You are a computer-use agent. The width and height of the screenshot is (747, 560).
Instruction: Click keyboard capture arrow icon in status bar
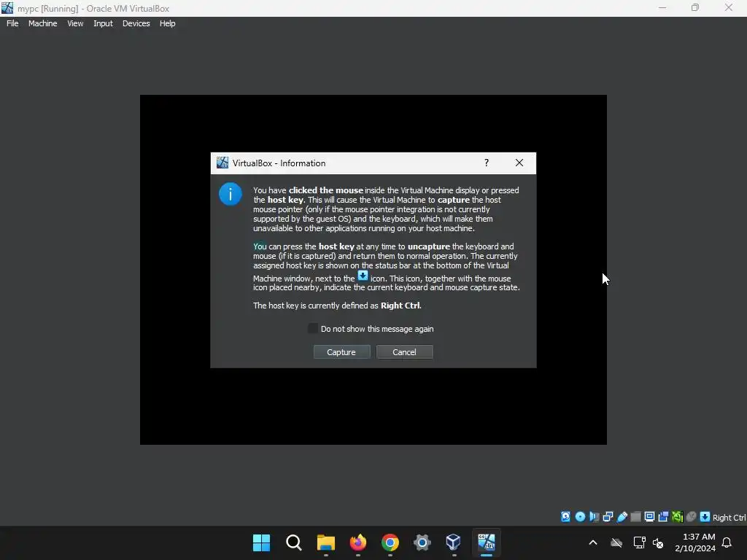click(x=705, y=517)
